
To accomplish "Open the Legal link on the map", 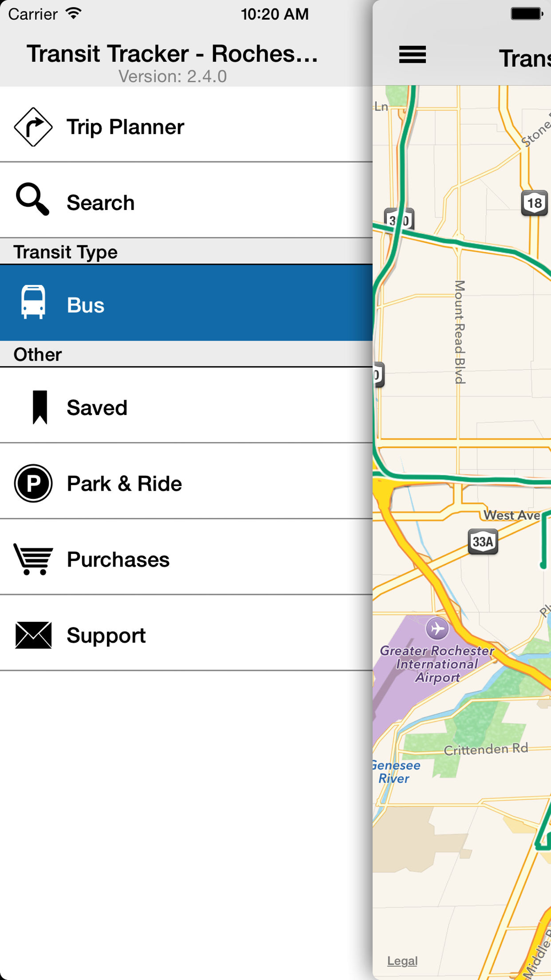I will (x=402, y=961).
